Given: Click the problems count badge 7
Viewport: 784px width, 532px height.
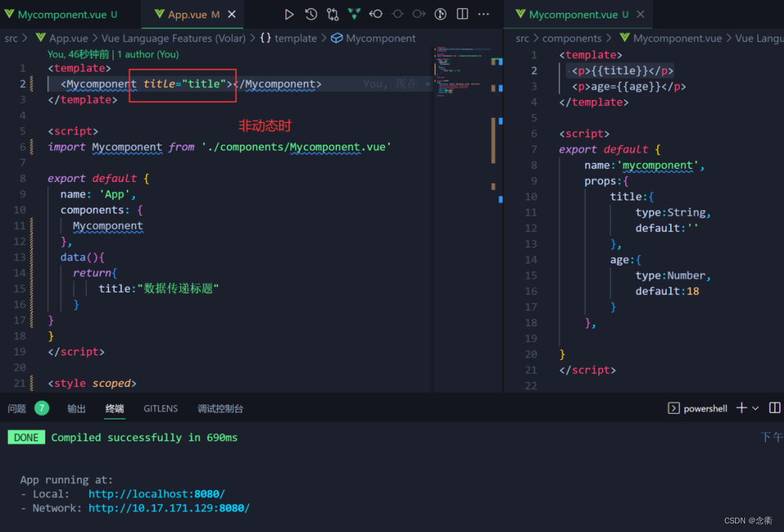Looking at the screenshot, I should 42,409.
